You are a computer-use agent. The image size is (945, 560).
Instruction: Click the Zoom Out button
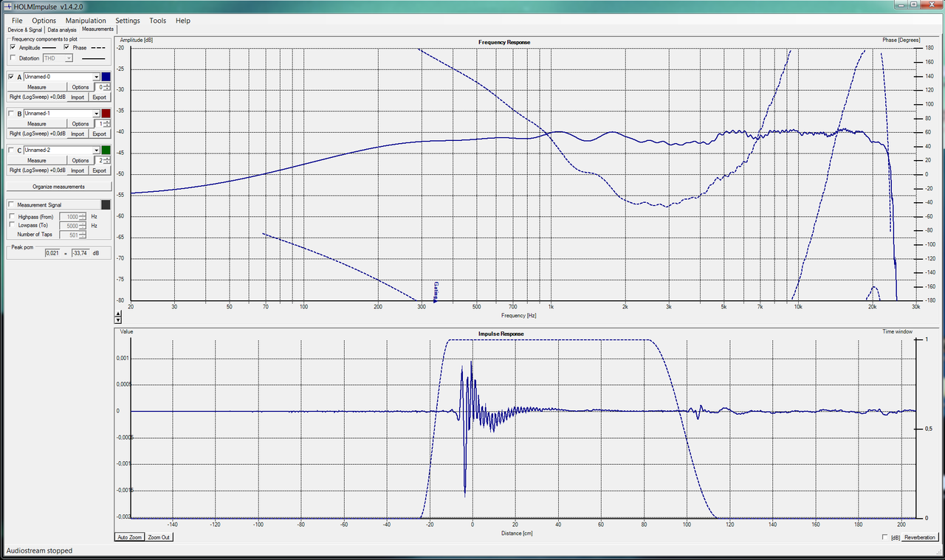(x=159, y=537)
